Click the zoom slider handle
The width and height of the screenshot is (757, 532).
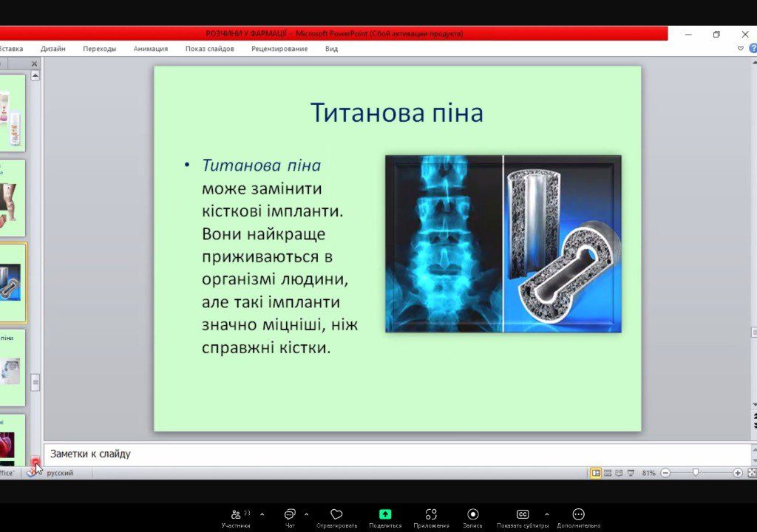[696, 473]
